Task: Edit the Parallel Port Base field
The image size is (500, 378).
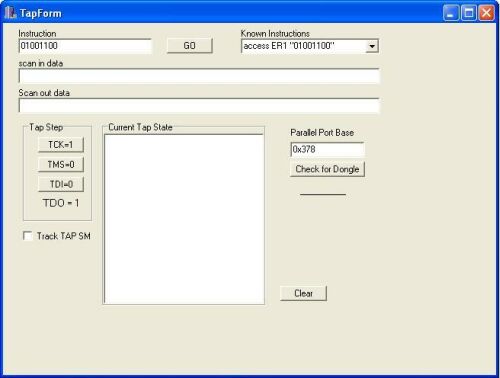Action: click(327, 149)
